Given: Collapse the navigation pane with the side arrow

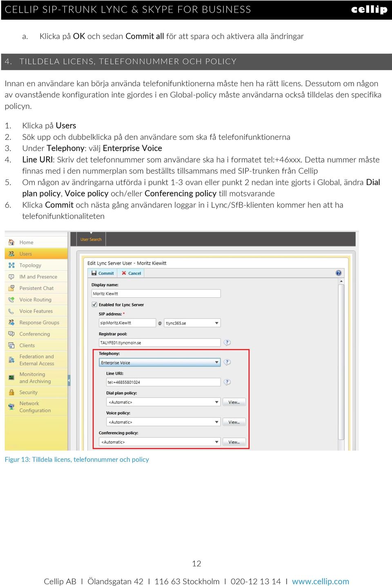Looking at the screenshot, I should [69, 380].
